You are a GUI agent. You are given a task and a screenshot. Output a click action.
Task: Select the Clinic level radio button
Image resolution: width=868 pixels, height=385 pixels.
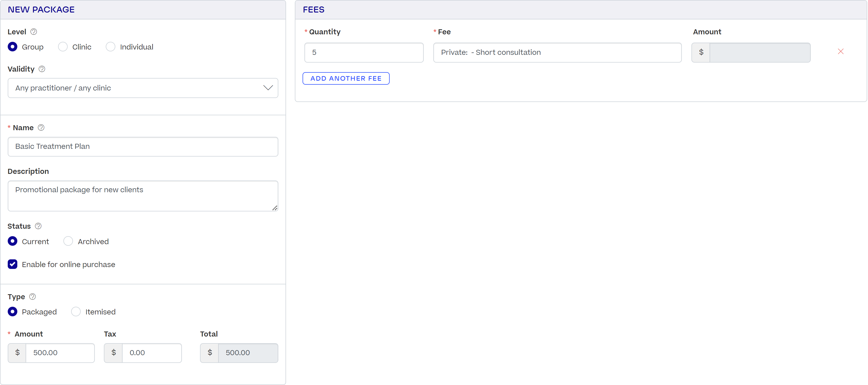[63, 47]
